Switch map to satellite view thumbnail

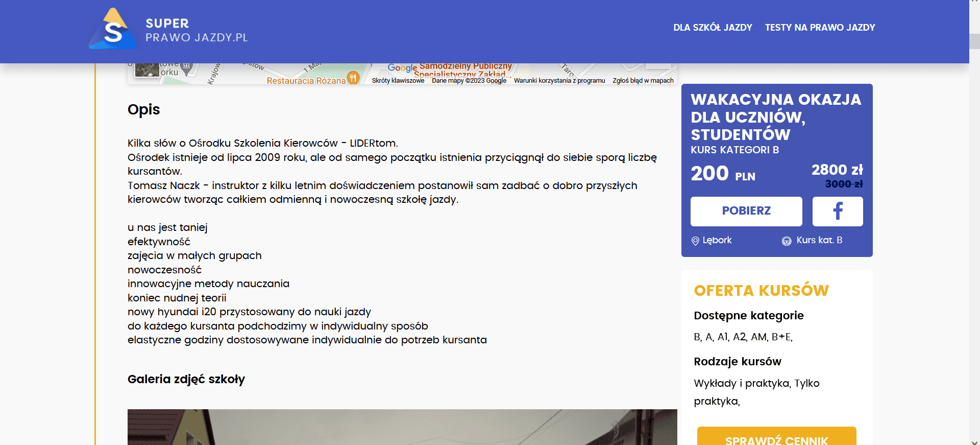147,69
